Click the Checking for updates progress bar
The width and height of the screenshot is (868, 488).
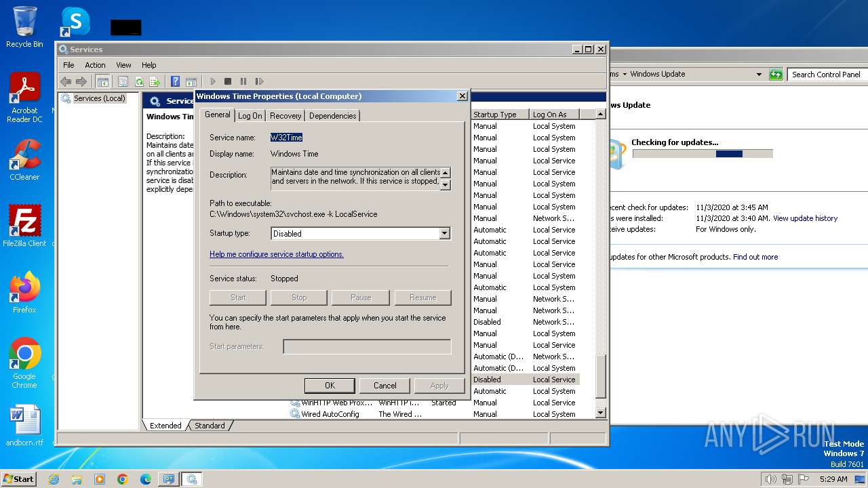click(x=703, y=154)
